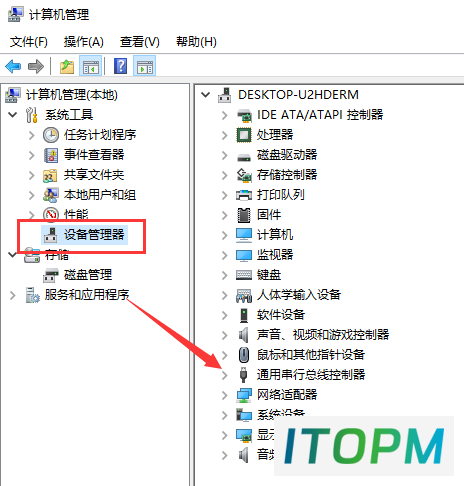This screenshot has height=486, width=464.
Task: Collapse the DESKTOP-U2HDERM root node
Action: (206, 95)
